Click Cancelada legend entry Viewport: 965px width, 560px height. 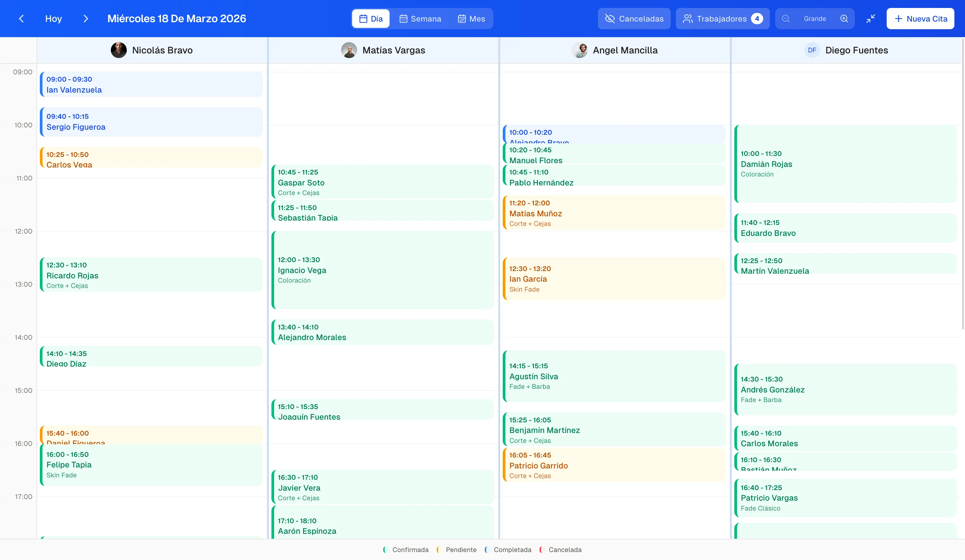(x=560, y=550)
